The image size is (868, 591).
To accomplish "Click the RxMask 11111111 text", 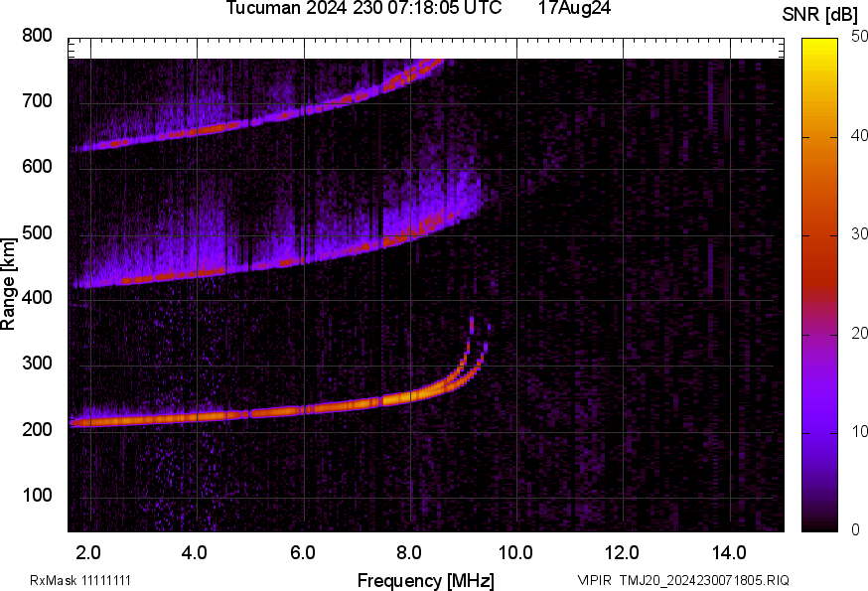I will pos(80,580).
